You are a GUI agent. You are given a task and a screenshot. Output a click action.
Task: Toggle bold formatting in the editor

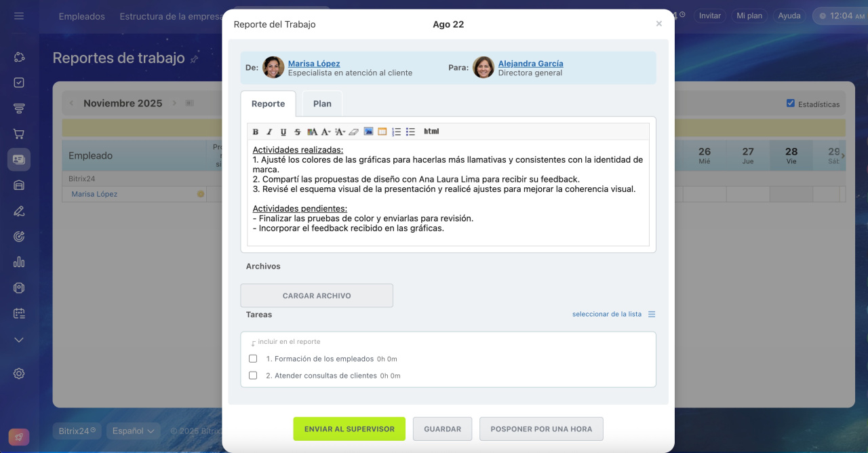pyautogui.click(x=256, y=132)
